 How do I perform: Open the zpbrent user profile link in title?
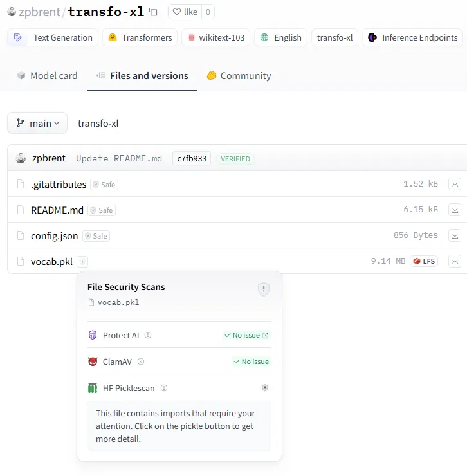coord(39,12)
